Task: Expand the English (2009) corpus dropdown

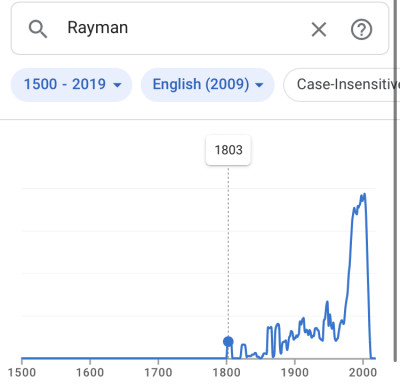Action: pyautogui.click(x=208, y=85)
